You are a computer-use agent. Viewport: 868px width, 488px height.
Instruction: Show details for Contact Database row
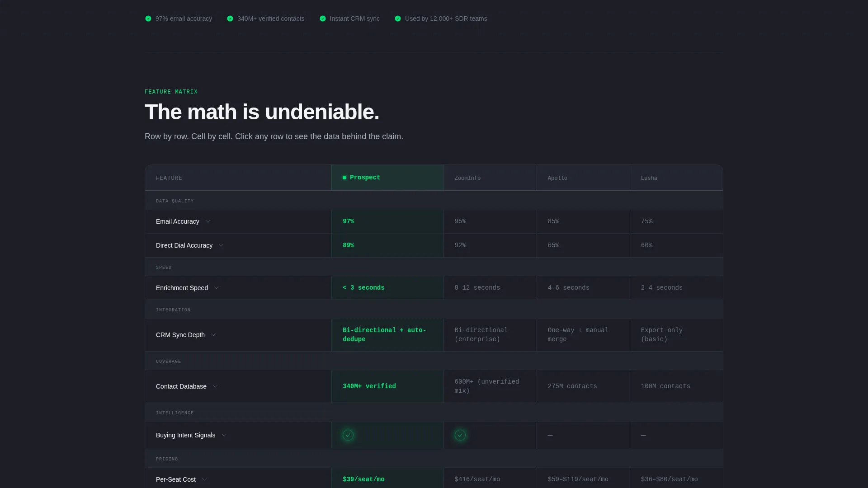click(x=215, y=386)
